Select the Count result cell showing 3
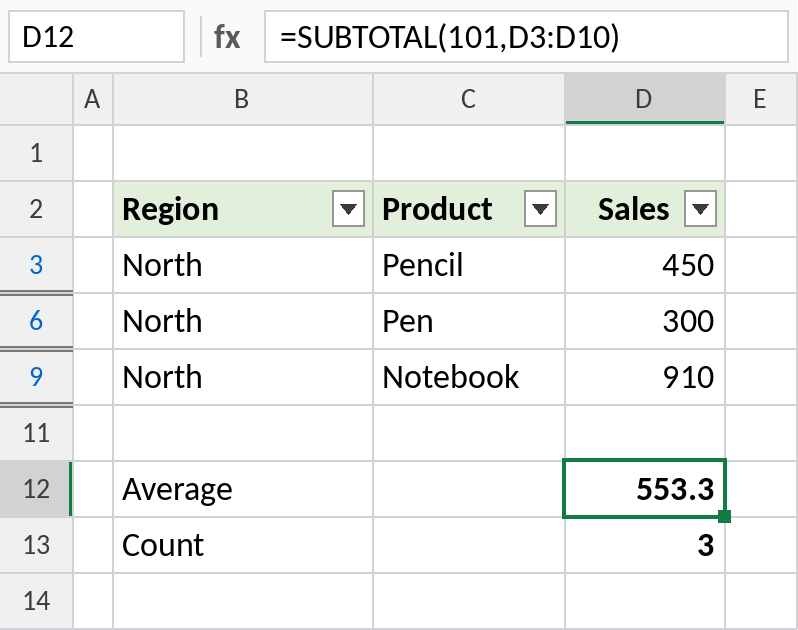The height and width of the screenshot is (630, 798). (645, 545)
